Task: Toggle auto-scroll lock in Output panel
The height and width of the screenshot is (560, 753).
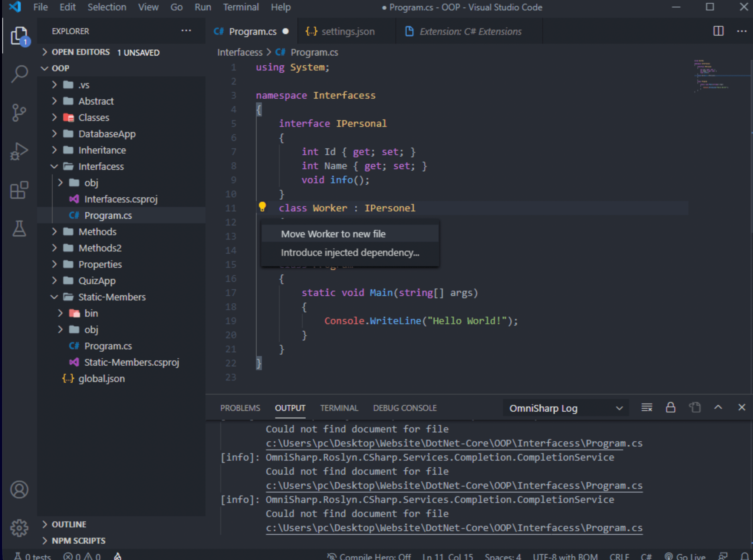Action: (671, 407)
